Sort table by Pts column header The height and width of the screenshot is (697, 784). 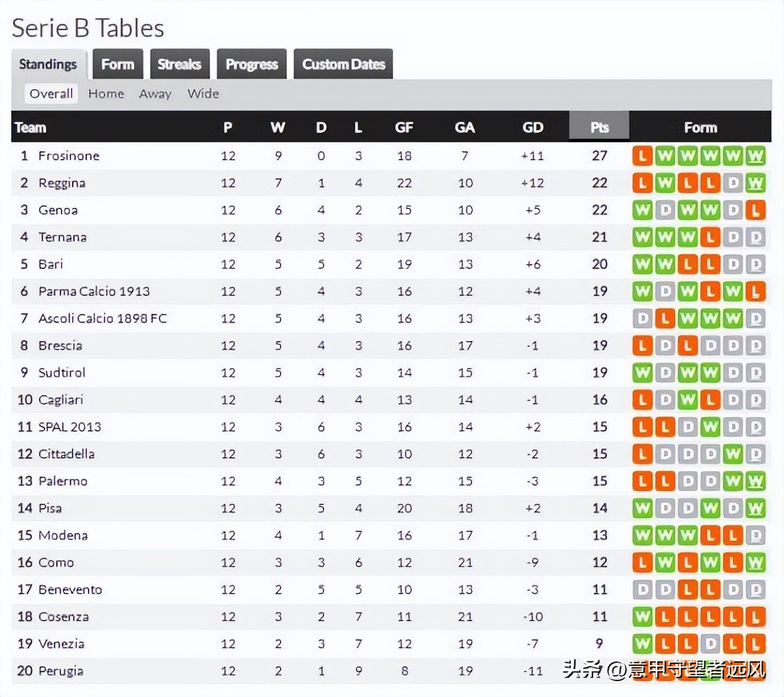[x=599, y=127]
